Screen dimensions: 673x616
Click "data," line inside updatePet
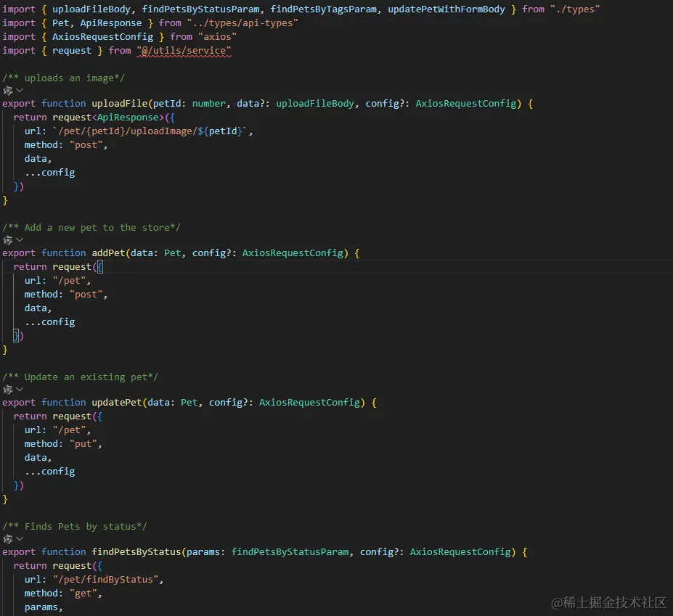tap(38, 458)
